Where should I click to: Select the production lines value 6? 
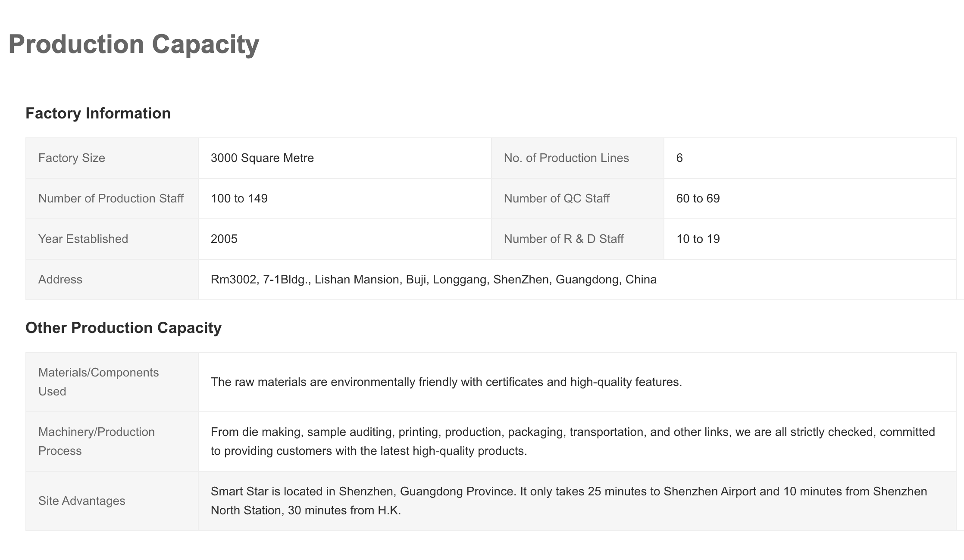679,158
